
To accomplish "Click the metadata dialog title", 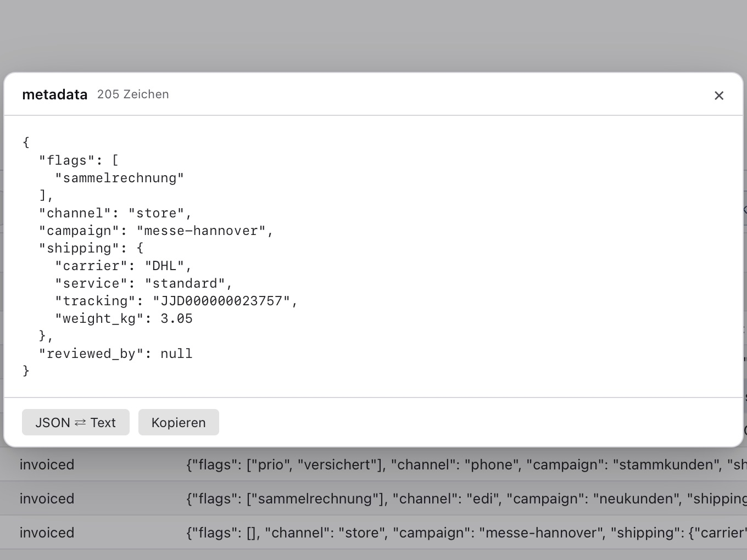I will point(55,94).
